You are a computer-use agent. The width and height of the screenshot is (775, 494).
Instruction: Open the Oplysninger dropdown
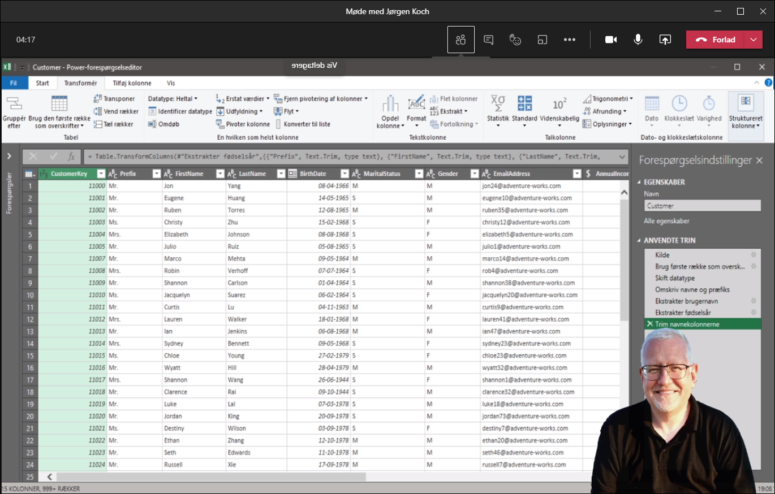[x=607, y=124]
